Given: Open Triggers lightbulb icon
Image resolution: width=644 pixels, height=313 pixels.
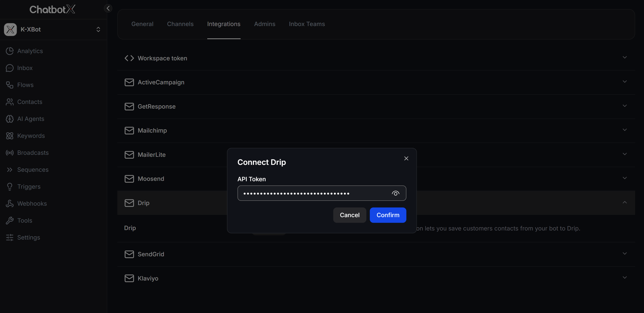Looking at the screenshot, I should click(9, 187).
